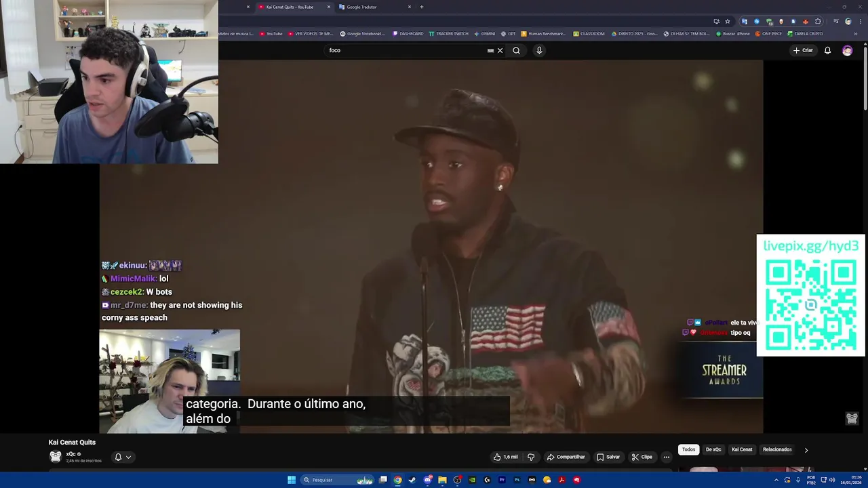The image size is (868, 488).
Task: Click the Compartilhar share button
Action: coord(566,457)
